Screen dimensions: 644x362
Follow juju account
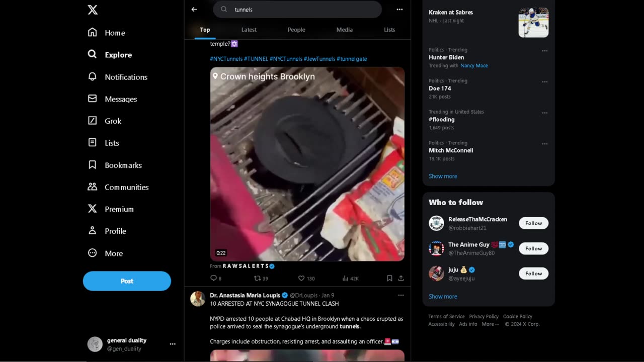tap(534, 274)
